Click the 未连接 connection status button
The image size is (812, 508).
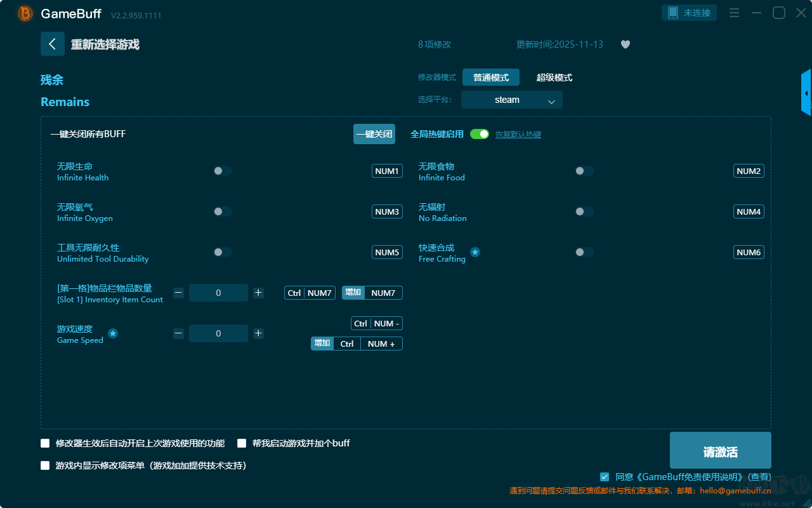(690, 13)
